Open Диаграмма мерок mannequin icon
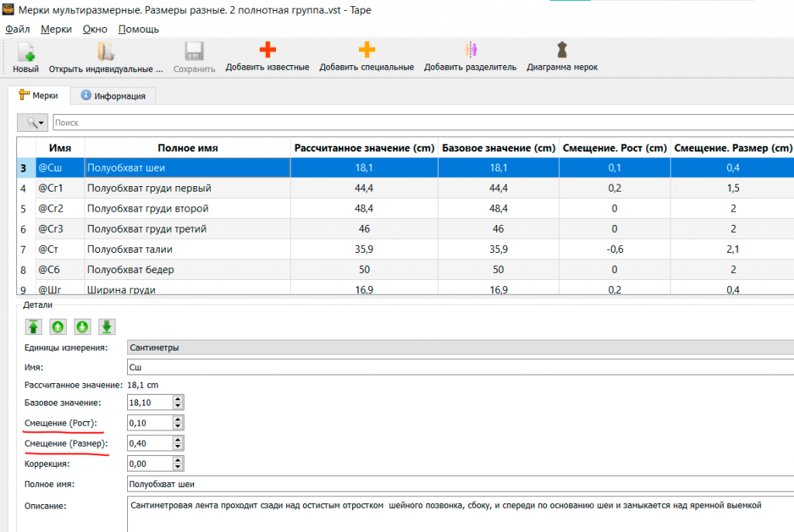Screen dimensions: 794x532 [561, 51]
